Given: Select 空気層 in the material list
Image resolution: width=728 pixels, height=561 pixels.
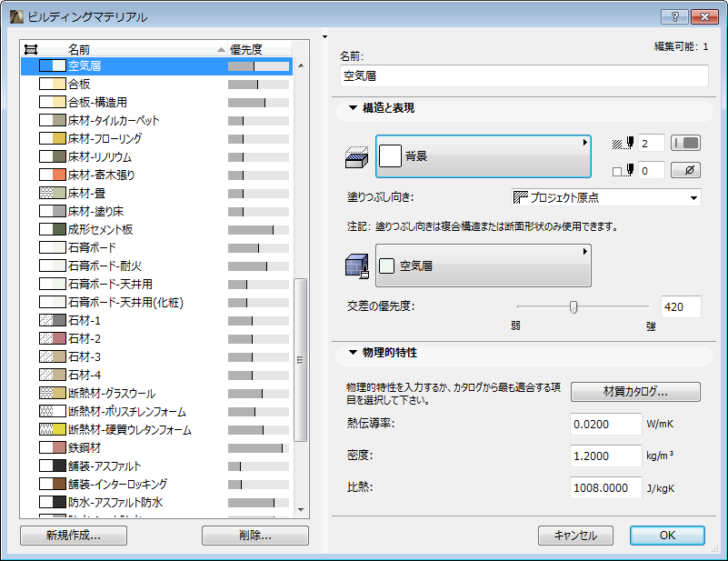Looking at the screenshot, I should pos(156,66).
